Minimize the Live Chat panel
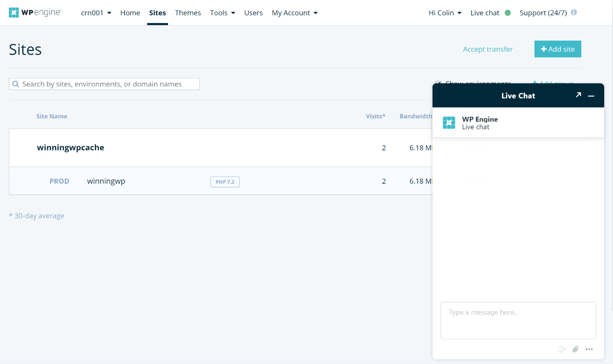 tap(591, 96)
